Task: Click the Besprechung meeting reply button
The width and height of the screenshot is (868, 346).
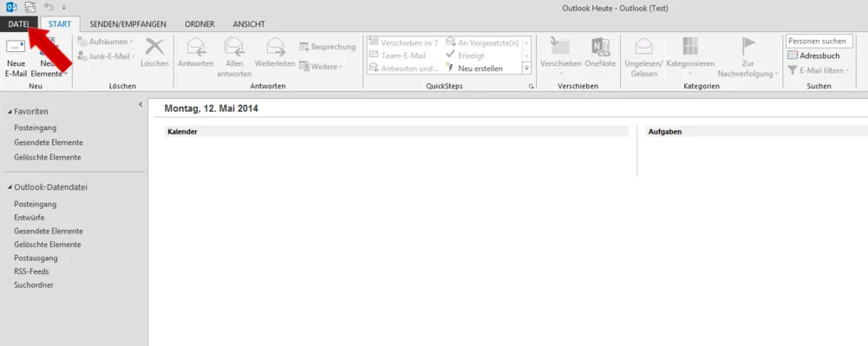Action: pos(327,47)
